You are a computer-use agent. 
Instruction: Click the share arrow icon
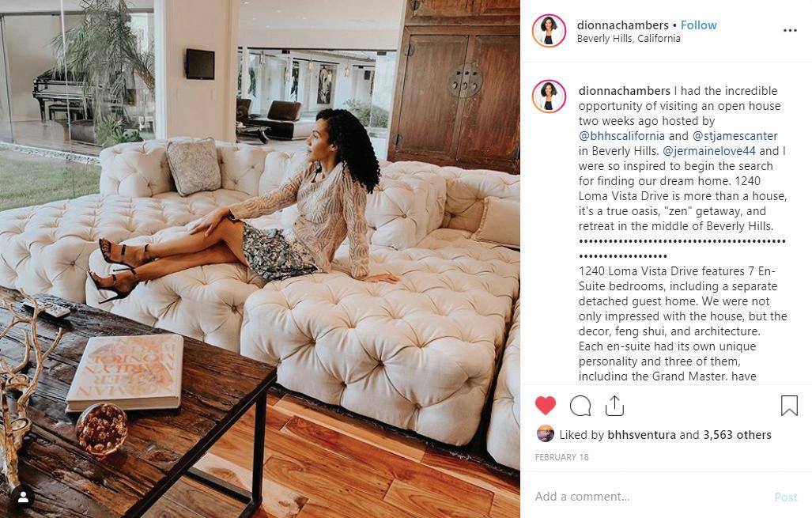pyautogui.click(x=614, y=405)
